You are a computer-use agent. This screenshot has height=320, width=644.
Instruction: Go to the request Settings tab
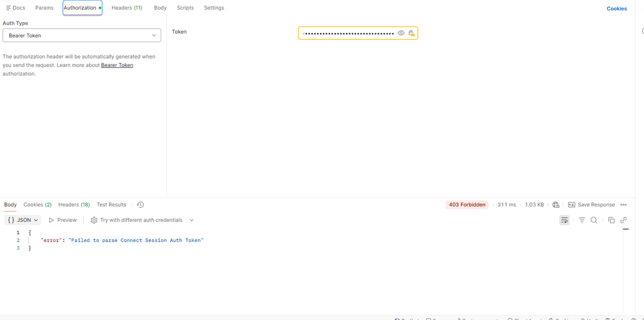click(214, 8)
